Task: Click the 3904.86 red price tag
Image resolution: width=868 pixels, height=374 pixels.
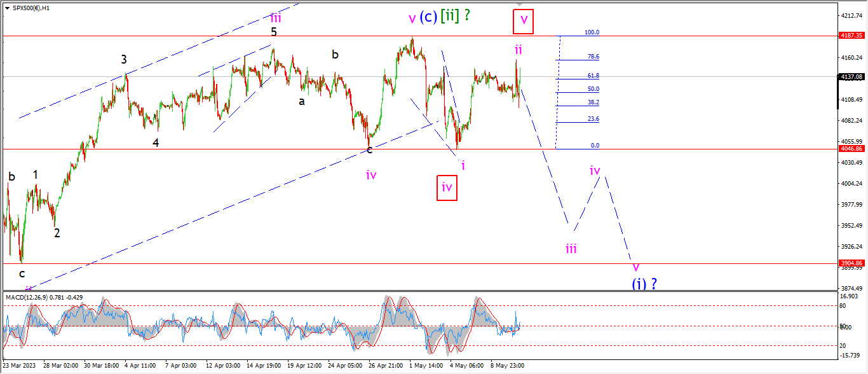Action: [x=851, y=263]
